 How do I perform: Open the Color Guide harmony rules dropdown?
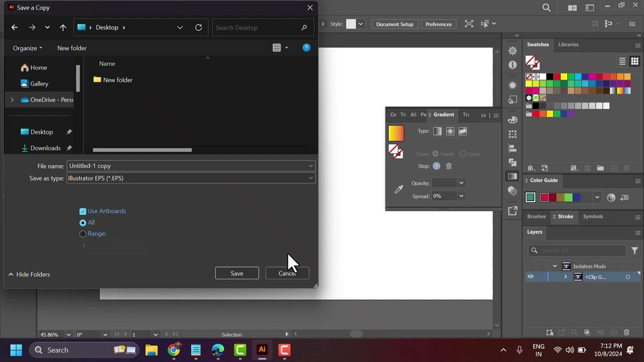(x=597, y=198)
